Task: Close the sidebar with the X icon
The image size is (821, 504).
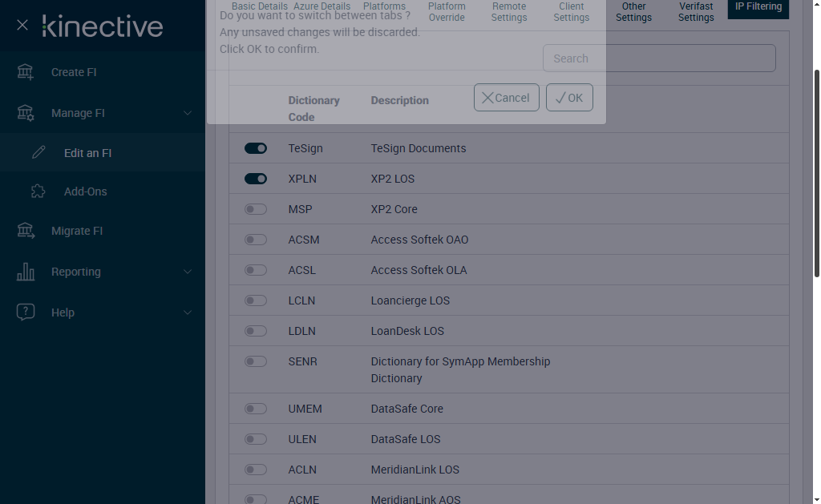Action: (22, 25)
